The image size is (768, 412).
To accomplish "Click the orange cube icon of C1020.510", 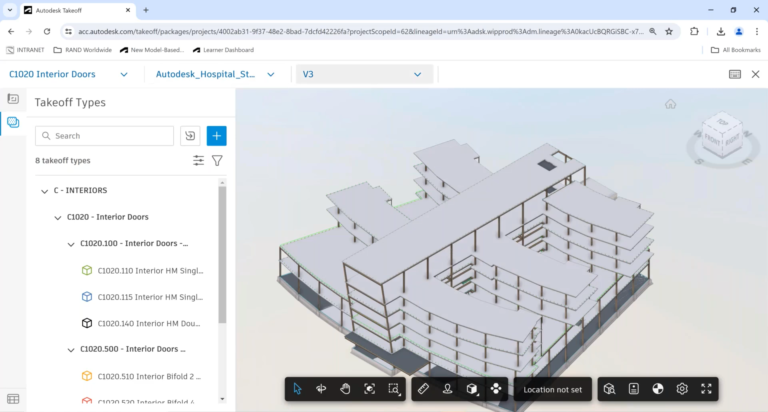I will (87, 376).
